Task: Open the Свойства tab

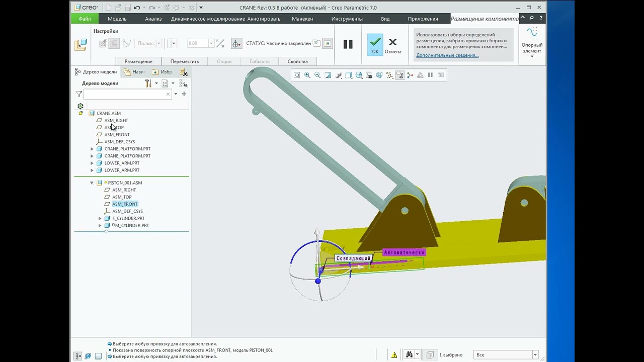Action: [x=298, y=61]
